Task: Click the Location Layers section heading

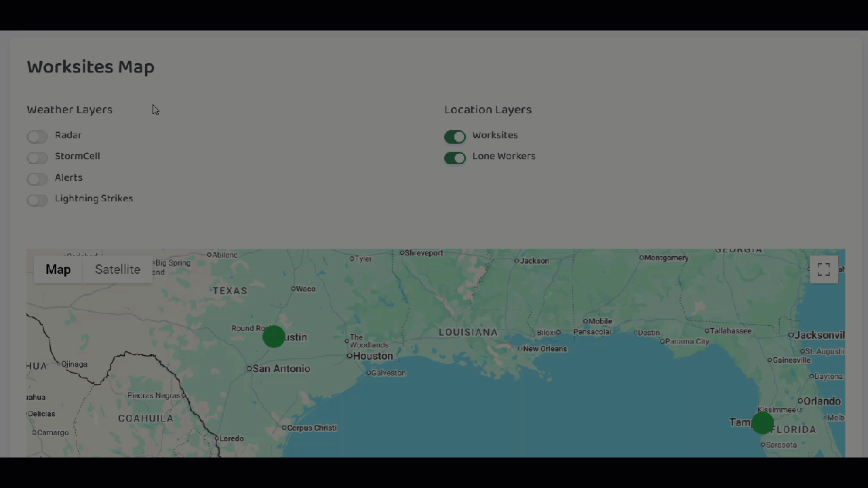Action: (488, 109)
